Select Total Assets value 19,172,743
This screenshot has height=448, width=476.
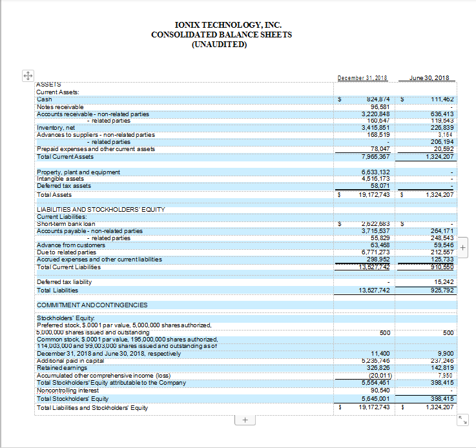[374, 195]
